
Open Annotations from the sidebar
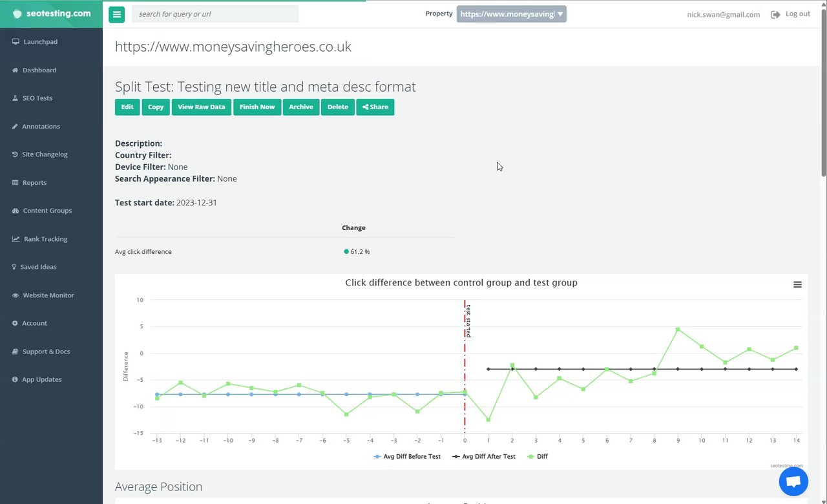41,127
